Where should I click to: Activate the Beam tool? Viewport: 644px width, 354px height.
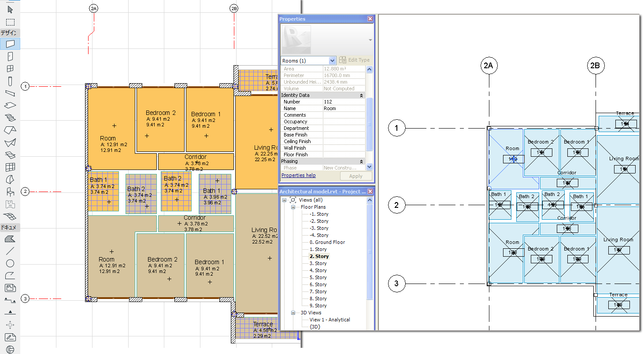click(x=10, y=93)
